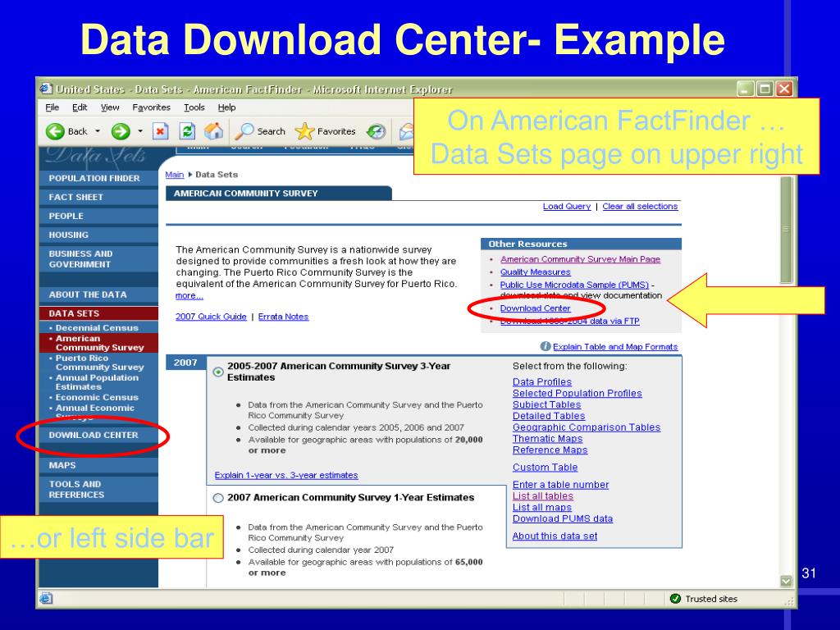Open History clock icon
The width and height of the screenshot is (840, 630).
(376, 131)
